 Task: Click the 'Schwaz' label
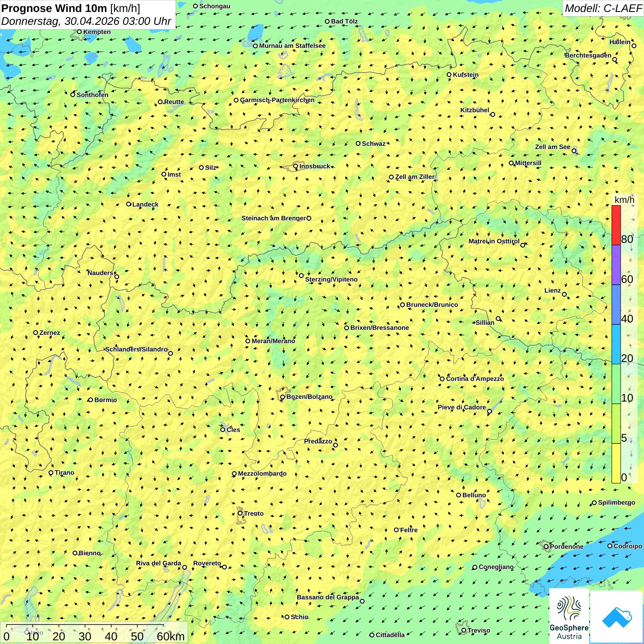pos(374,144)
